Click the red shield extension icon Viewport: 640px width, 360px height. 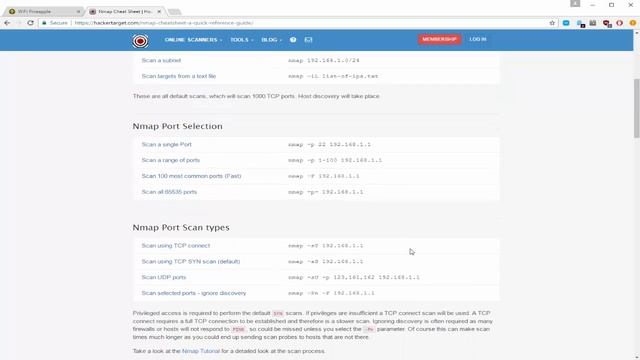coord(607,23)
